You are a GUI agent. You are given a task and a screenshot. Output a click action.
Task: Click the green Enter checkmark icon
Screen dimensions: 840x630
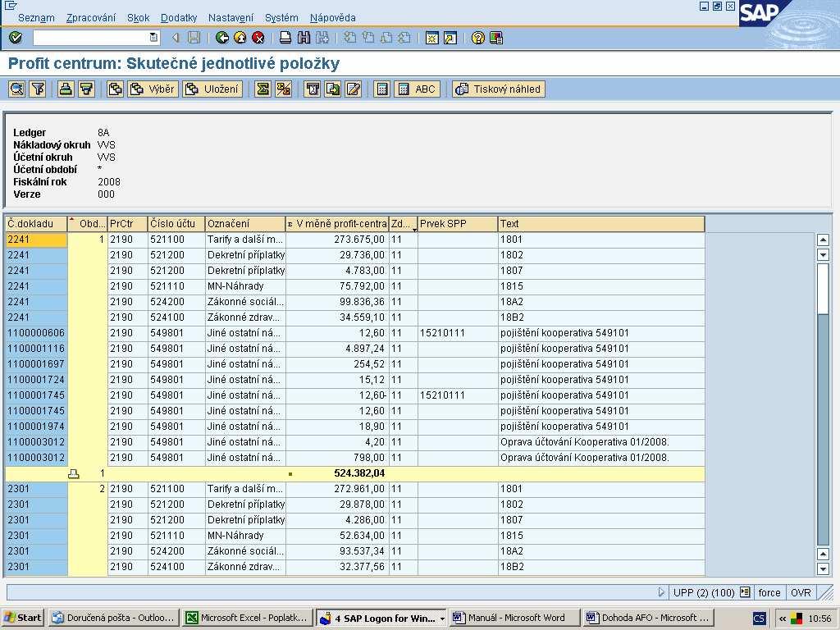[16, 38]
